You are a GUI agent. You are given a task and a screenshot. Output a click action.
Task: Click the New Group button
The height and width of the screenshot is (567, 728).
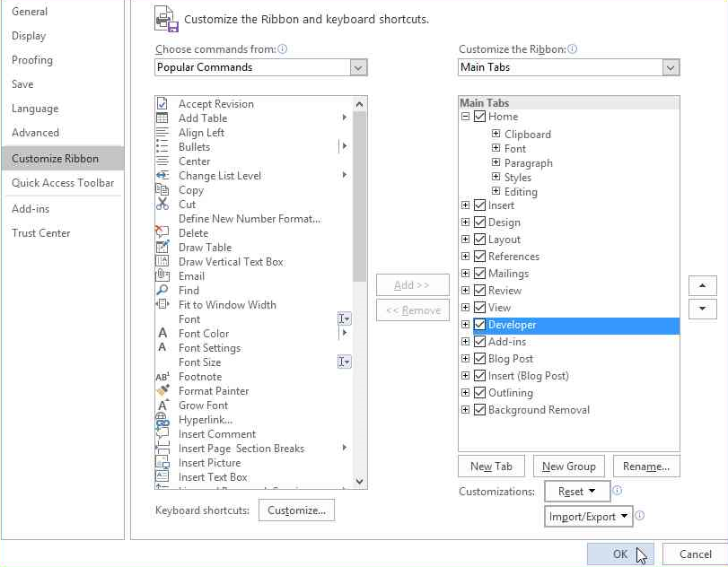(x=568, y=467)
